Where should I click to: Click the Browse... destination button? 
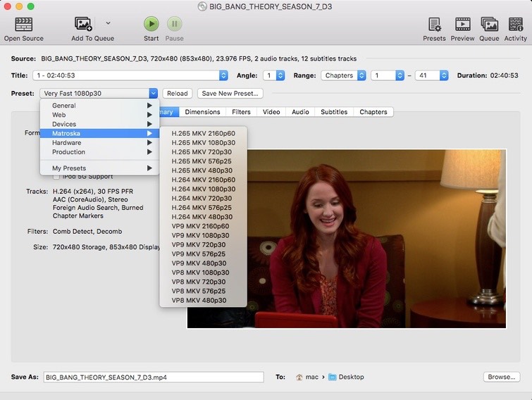tap(501, 377)
